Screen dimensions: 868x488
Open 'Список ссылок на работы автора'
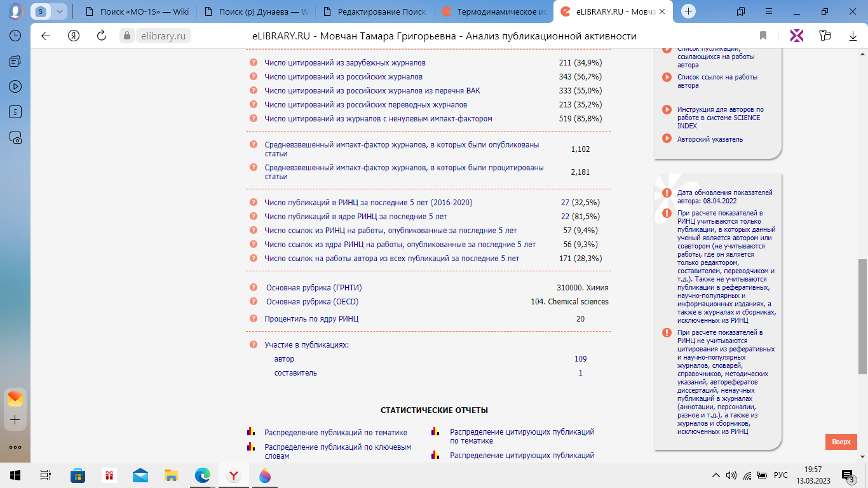[x=717, y=81]
